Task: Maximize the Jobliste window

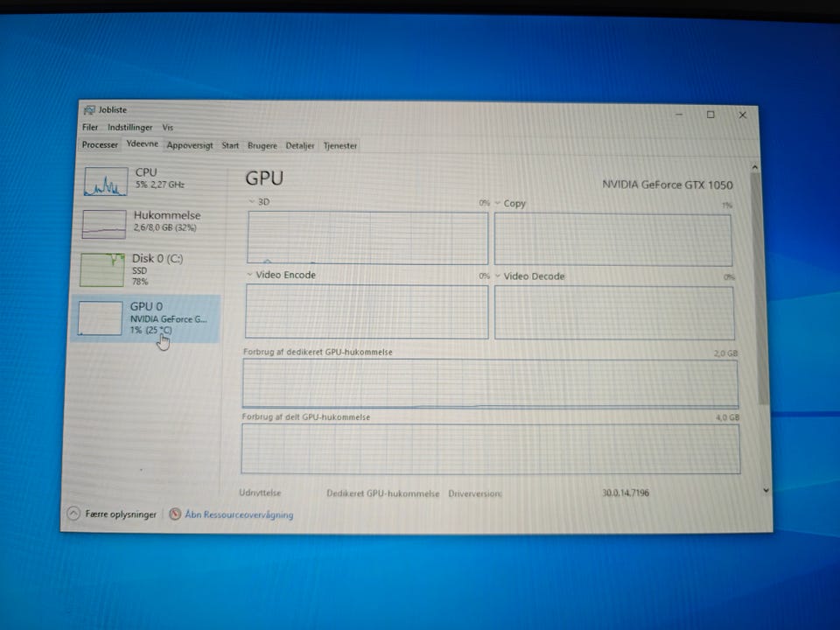Action: click(x=710, y=115)
